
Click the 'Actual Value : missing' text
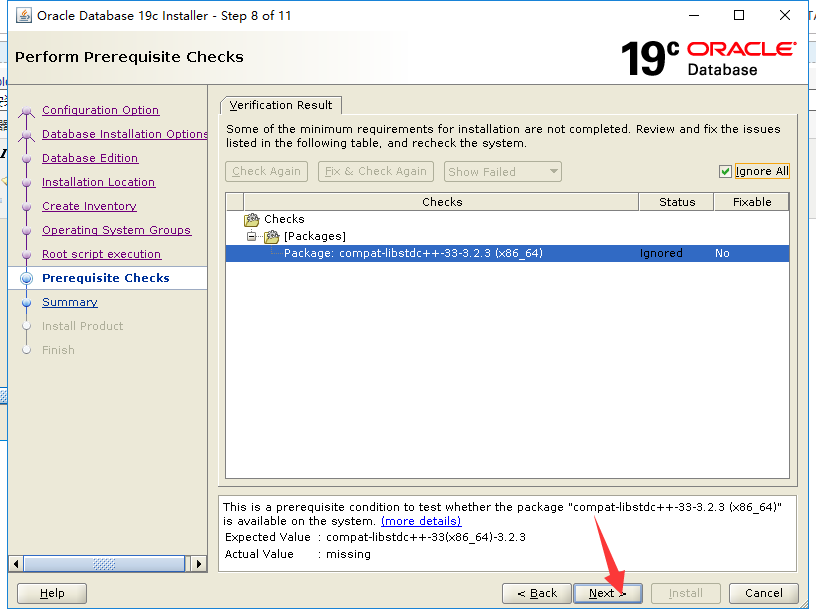pyautogui.click(x=298, y=554)
